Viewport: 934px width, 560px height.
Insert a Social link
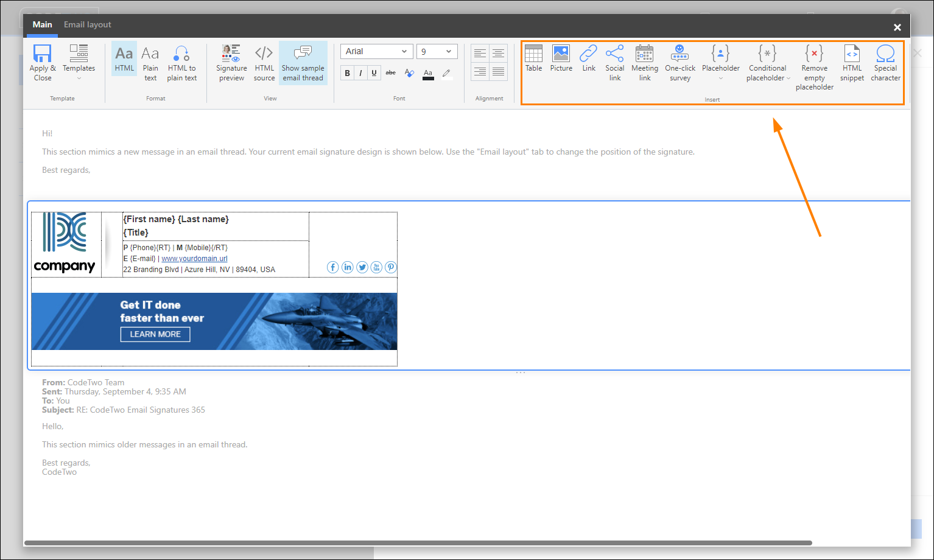pos(615,63)
